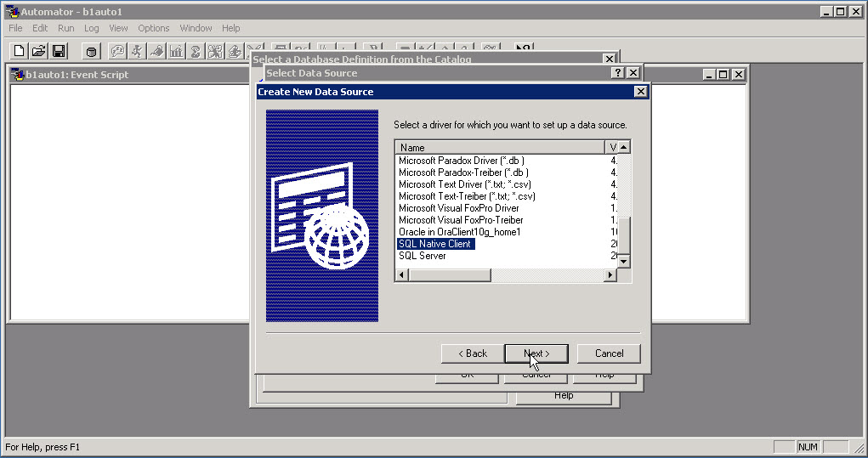Screen dimensions: 868x458
Task: Click the Back button in the wizard
Action: tap(472, 353)
